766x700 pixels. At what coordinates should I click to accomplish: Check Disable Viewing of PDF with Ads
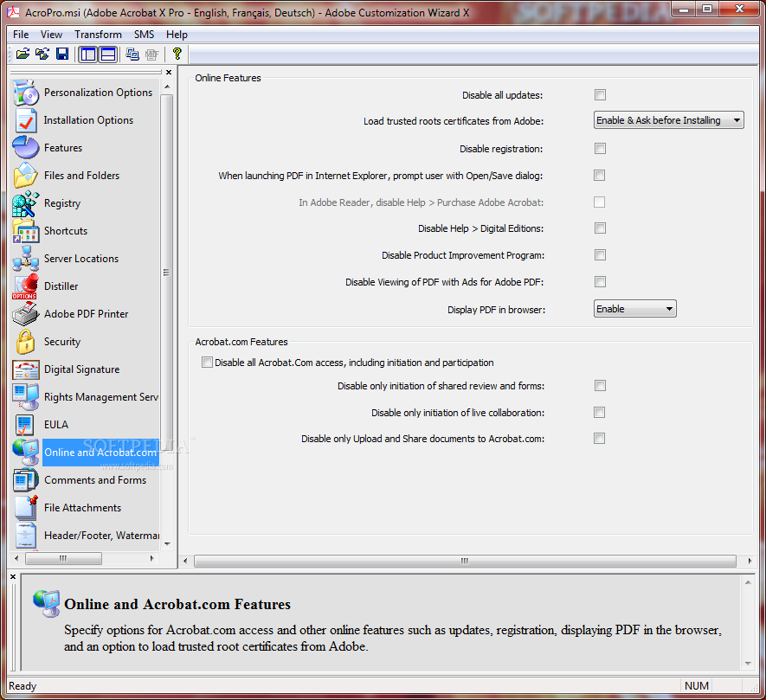coord(600,282)
